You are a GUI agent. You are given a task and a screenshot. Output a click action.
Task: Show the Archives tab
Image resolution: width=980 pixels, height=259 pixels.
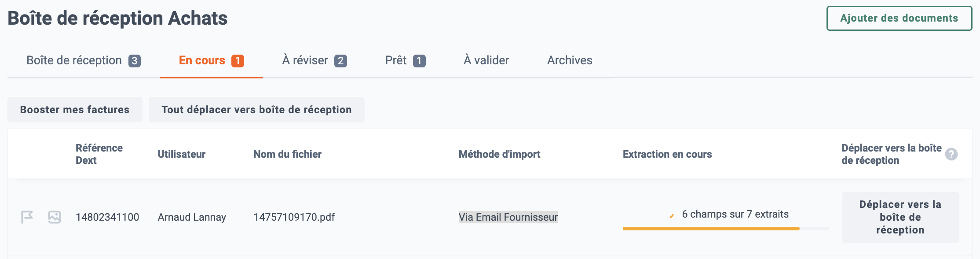click(570, 60)
